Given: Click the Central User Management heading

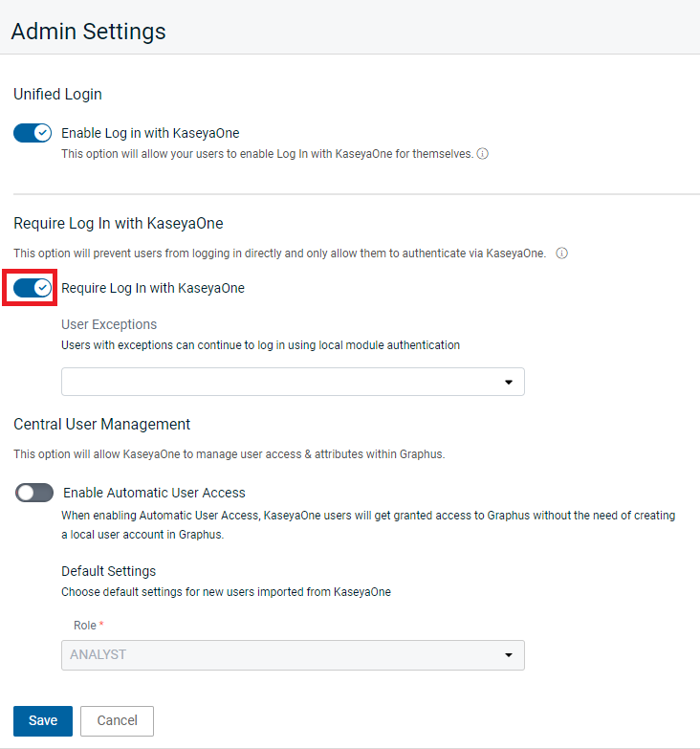Looking at the screenshot, I should [101, 424].
